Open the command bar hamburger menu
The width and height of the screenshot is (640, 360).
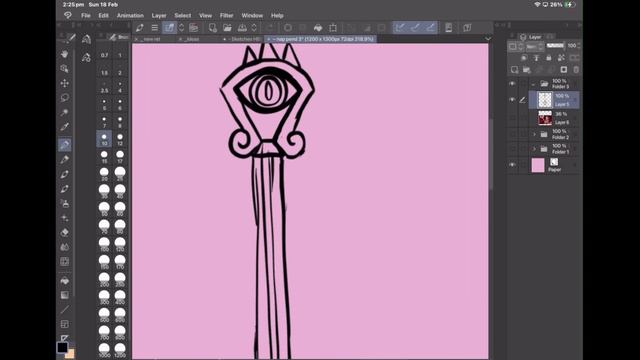[x=155, y=28]
